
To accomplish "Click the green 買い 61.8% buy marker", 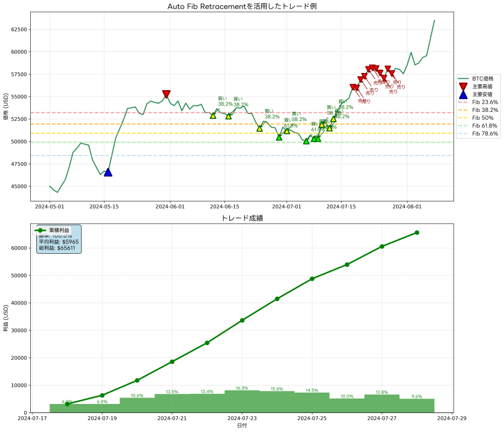I will click(308, 140).
